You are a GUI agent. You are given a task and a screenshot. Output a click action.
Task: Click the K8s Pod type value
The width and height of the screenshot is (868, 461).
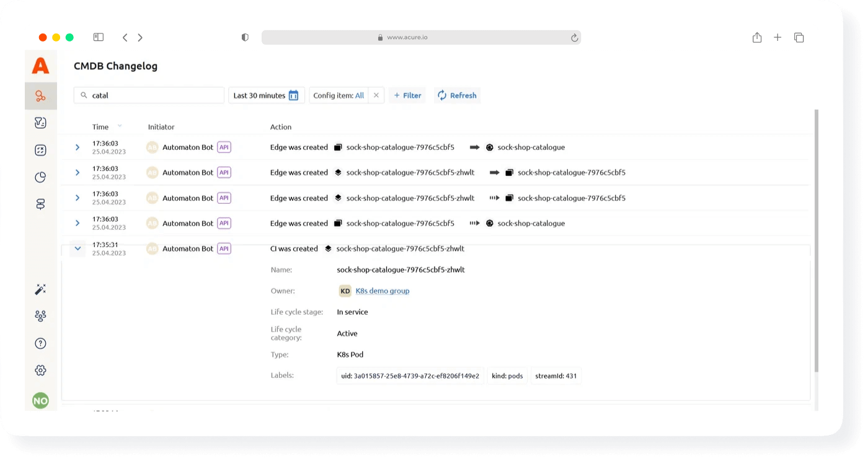pyautogui.click(x=350, y=355)
